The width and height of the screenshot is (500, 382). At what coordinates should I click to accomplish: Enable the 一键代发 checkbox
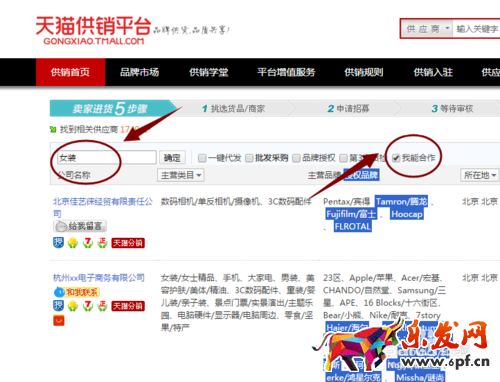tap(202, 158)
